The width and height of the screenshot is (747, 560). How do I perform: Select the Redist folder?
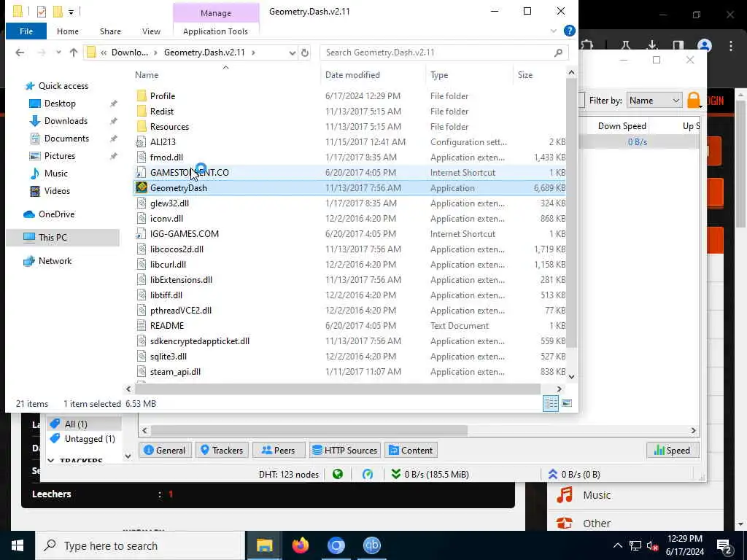point(161,111)
